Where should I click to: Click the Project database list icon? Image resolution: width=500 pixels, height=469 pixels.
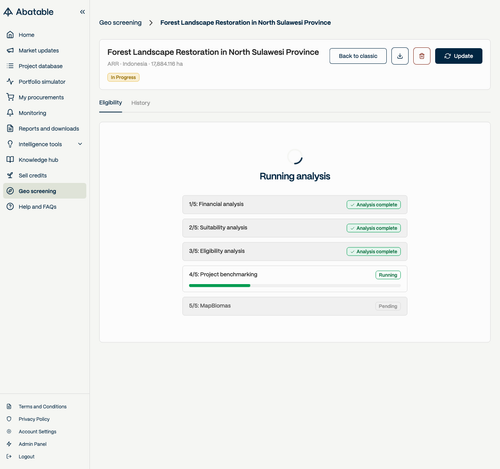[x=10, y=66]
